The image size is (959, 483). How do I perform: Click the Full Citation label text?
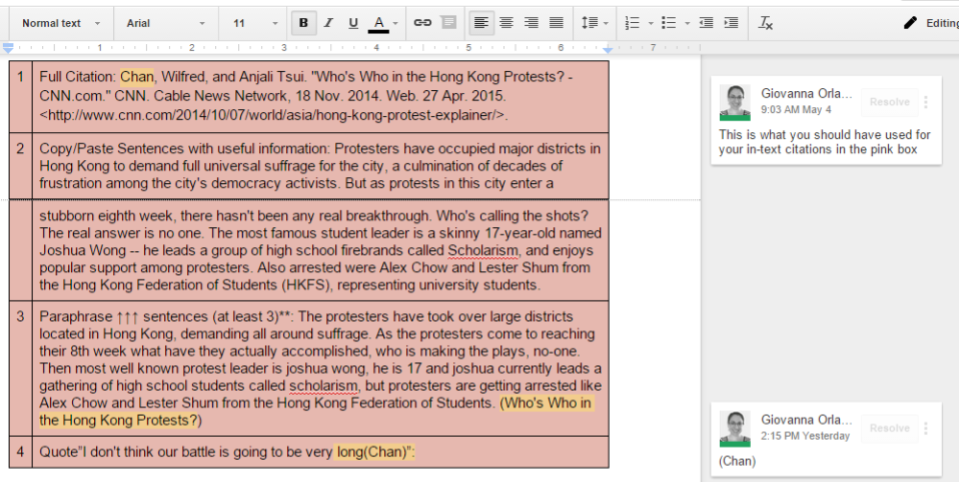(78, 76)
